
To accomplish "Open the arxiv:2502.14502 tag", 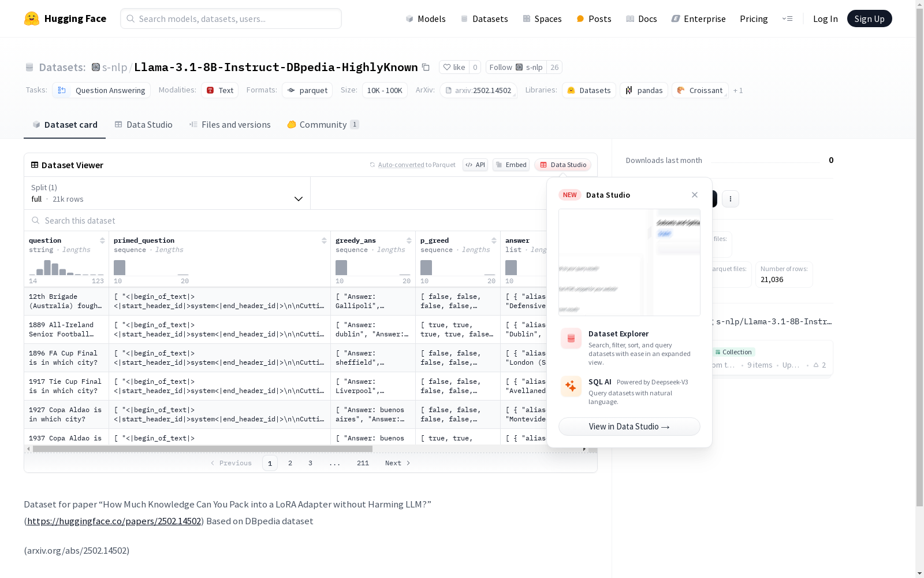I will pos(478,90).
